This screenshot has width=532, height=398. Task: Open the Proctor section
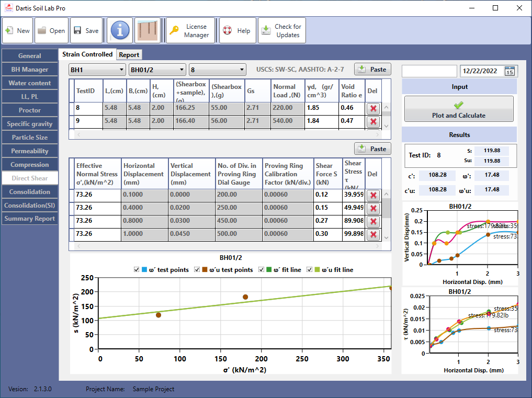[x=29, y=110]
